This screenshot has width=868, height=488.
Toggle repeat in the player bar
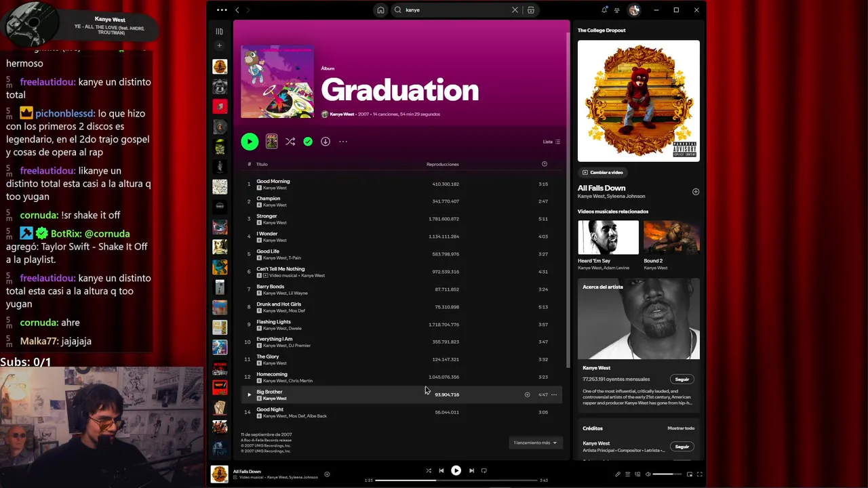[484, 470]
